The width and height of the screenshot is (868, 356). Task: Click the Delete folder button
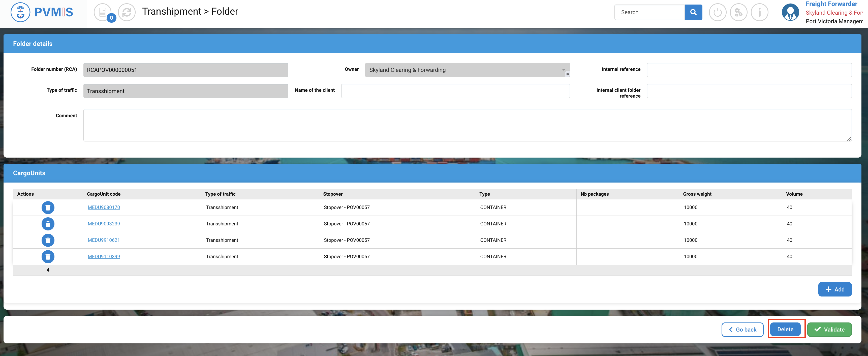coord(785,329)
